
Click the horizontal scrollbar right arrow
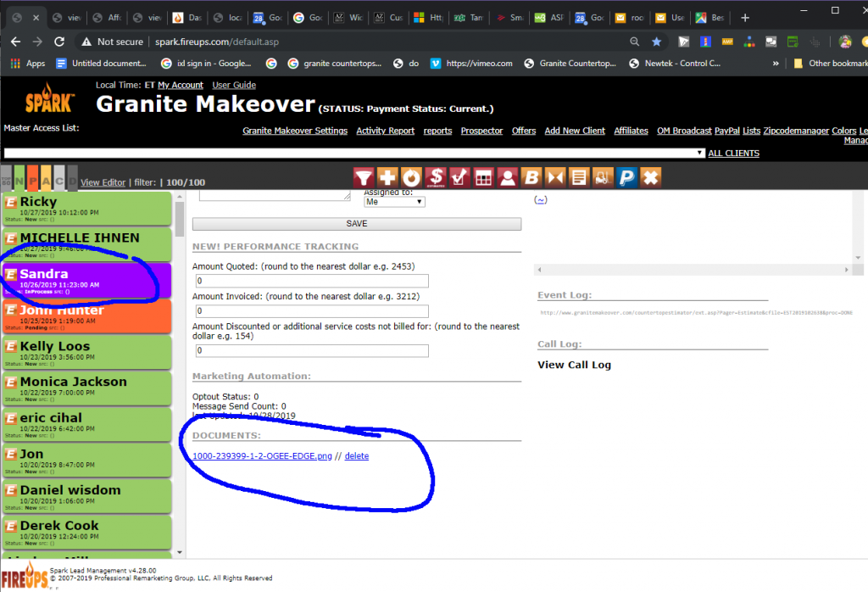846,270
